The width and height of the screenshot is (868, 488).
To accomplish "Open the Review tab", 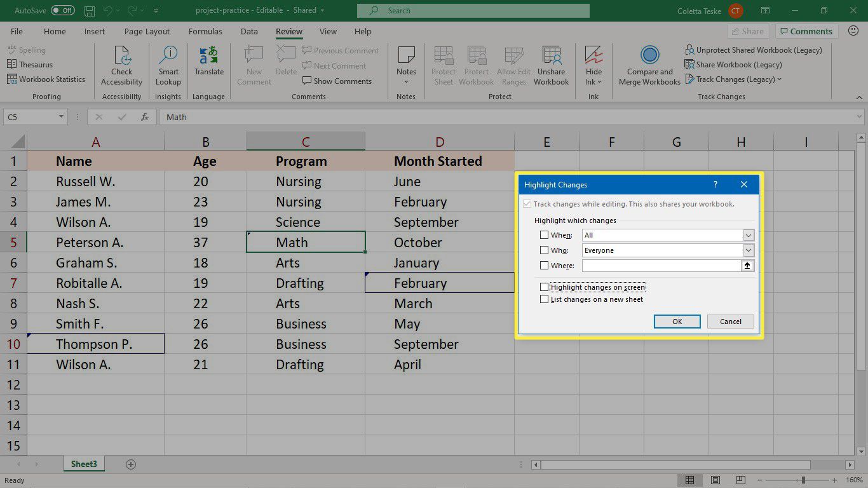I will pyautogui.click(x=289, y=31).
